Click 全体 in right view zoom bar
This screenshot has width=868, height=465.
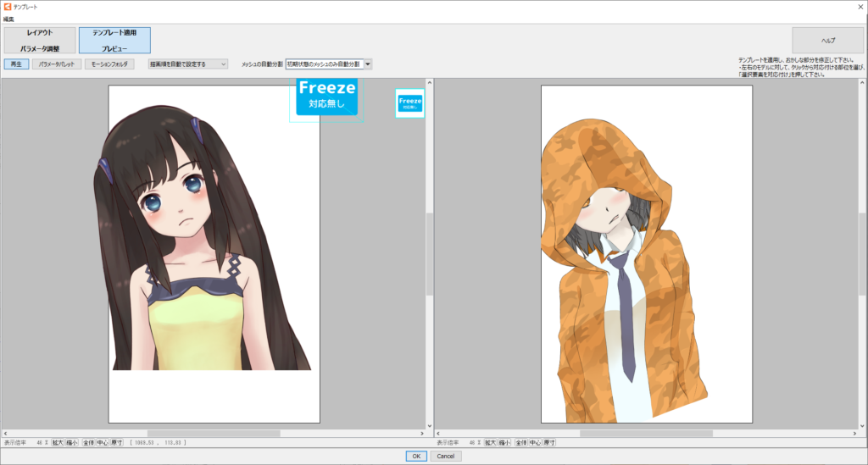tap(521, 442)
